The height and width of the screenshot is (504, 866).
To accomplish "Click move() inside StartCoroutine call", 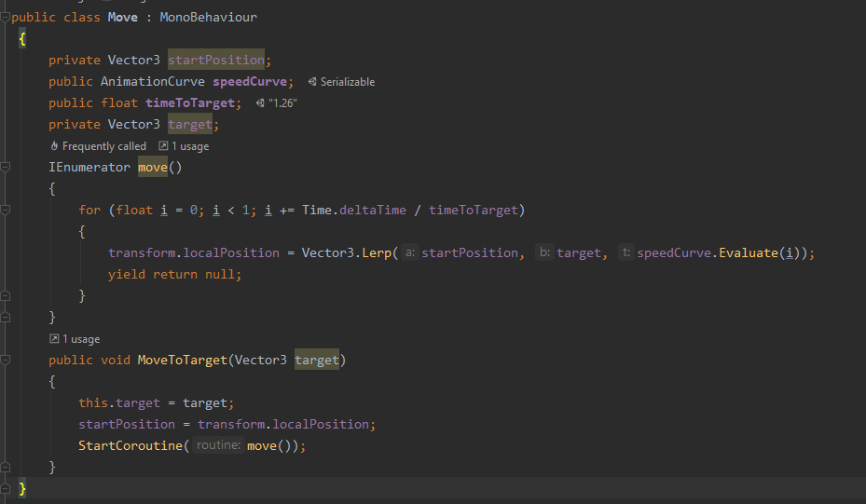I will 268,445.
